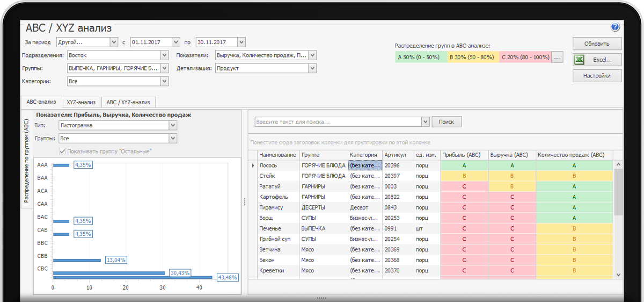This screenshot has width=644, height=302.
Task: Click the table scrollbar up arrow
Action: tap(618, 165)
